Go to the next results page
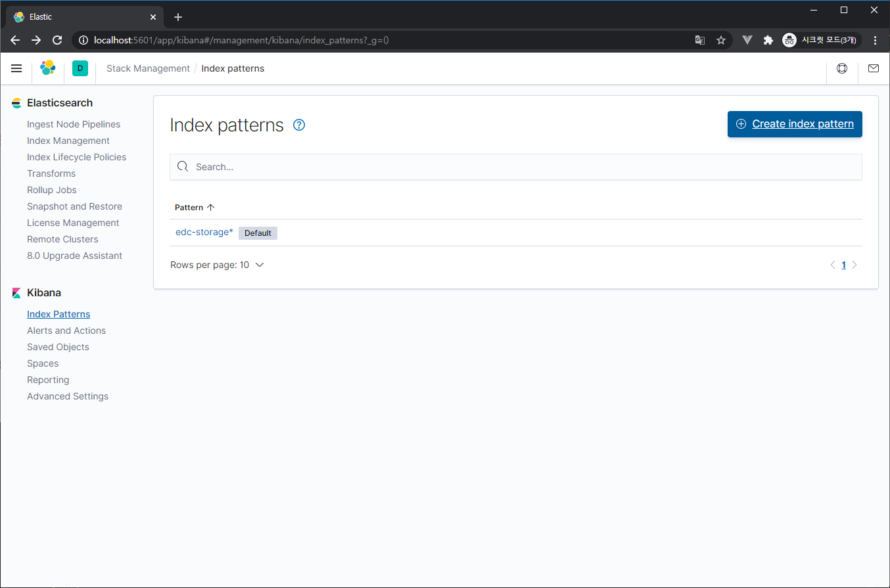The height and width of the screenshot is (588, 890). click(855, 265)
